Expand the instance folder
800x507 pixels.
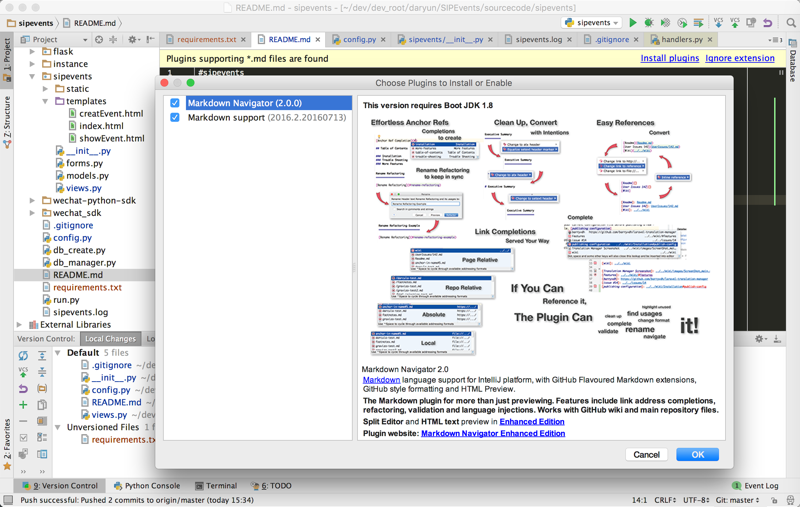(32, 64)
